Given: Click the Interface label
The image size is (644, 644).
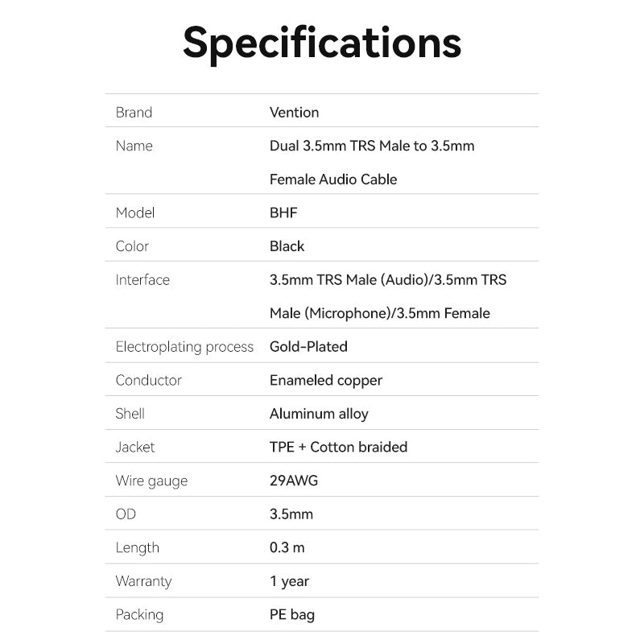Looking at the screenshot, I should coord(142,280).
